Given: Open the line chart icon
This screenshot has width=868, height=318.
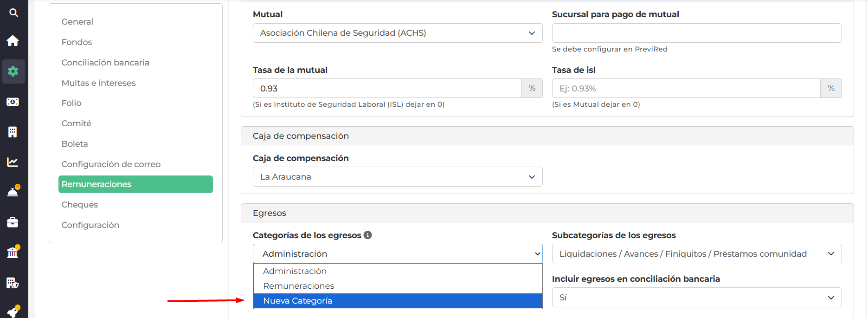Looking at the screenshot, I should click(x=13, y=162).
